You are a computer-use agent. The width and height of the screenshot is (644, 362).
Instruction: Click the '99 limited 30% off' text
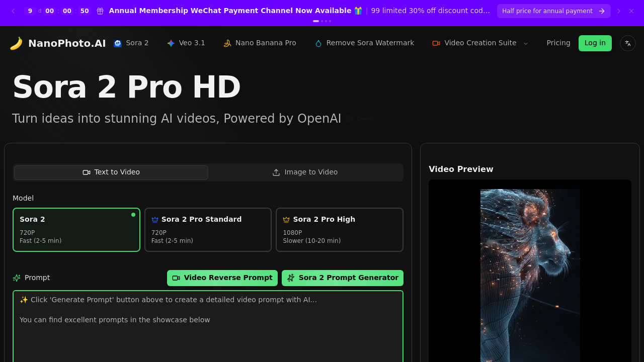431,11
